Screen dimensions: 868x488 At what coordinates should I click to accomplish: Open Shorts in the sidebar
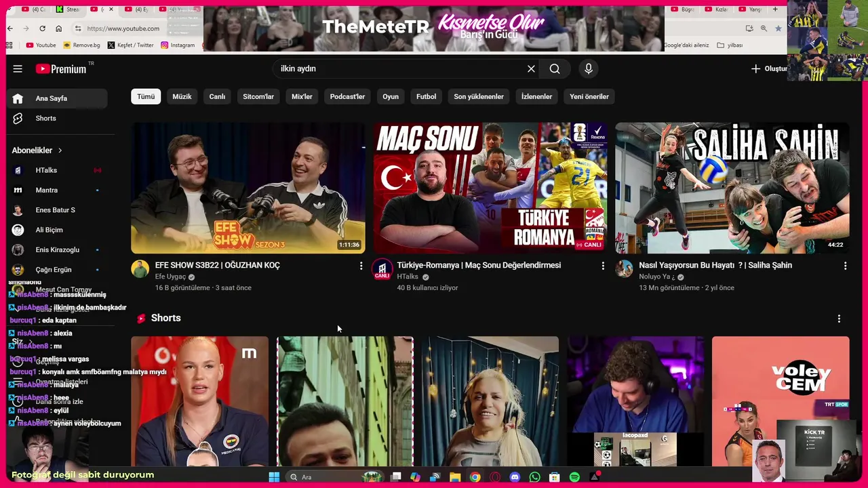point(57,118)
